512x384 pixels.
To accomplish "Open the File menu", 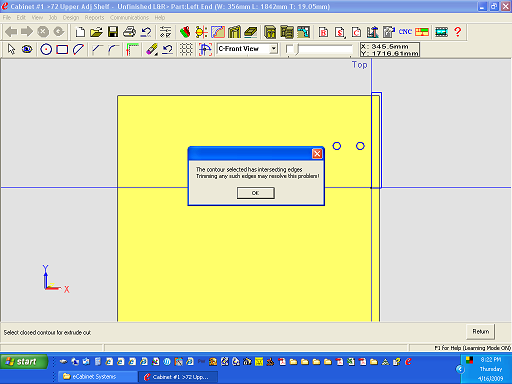I will 7,17.
